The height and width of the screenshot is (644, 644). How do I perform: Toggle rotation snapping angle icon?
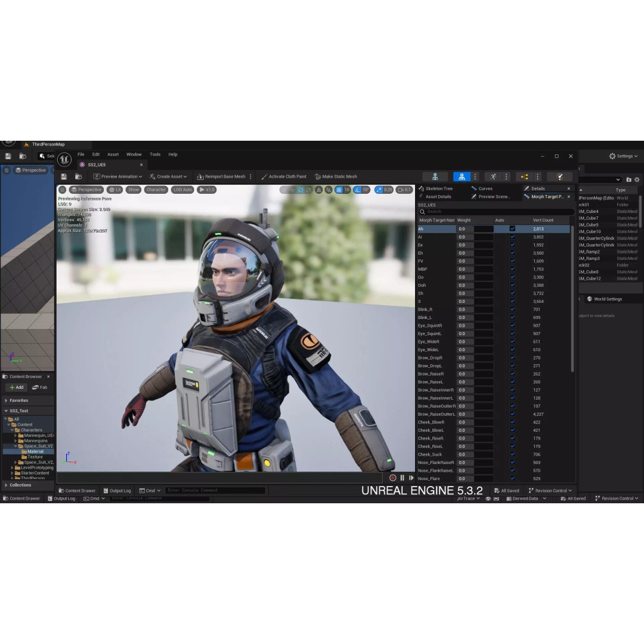tap(357, 190)
